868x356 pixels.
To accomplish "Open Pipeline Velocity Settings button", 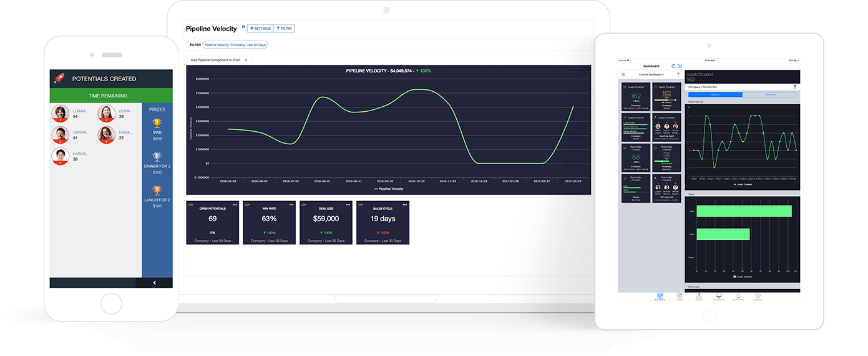I will (260, 29).
